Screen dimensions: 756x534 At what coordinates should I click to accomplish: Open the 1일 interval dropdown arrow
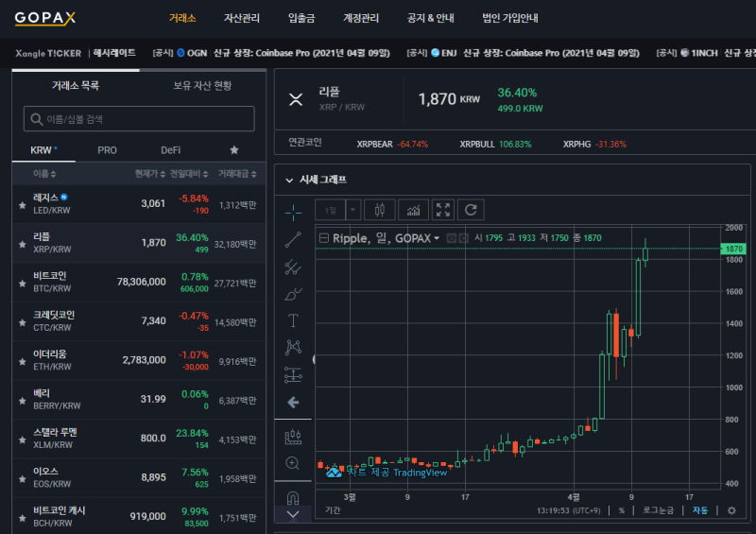(x=352, y=210)
